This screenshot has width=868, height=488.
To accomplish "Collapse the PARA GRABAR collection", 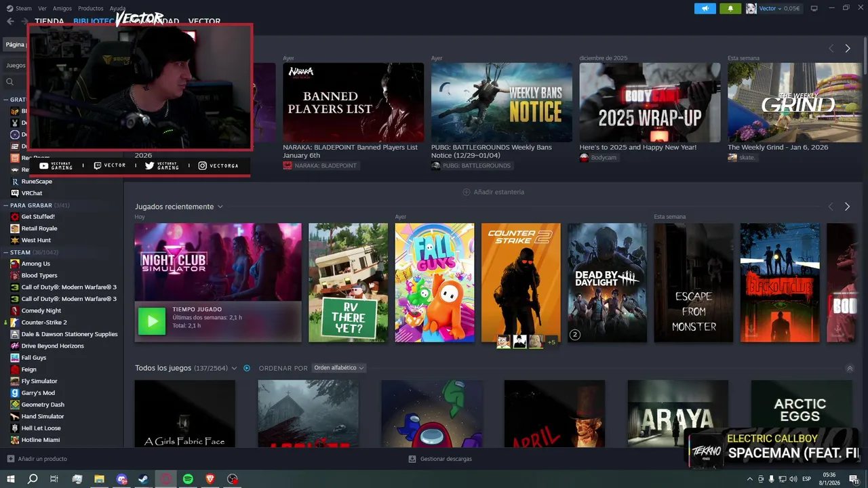I will click(x=5, y=205).
